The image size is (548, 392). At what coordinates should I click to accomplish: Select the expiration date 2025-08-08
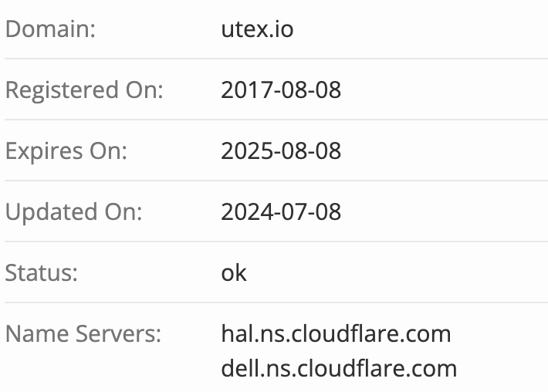281,151
